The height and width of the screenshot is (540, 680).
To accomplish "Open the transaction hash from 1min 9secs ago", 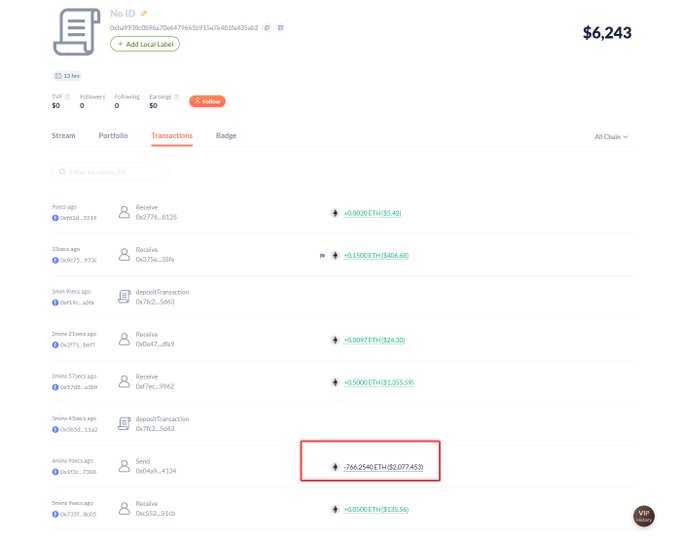I will 77,302.
